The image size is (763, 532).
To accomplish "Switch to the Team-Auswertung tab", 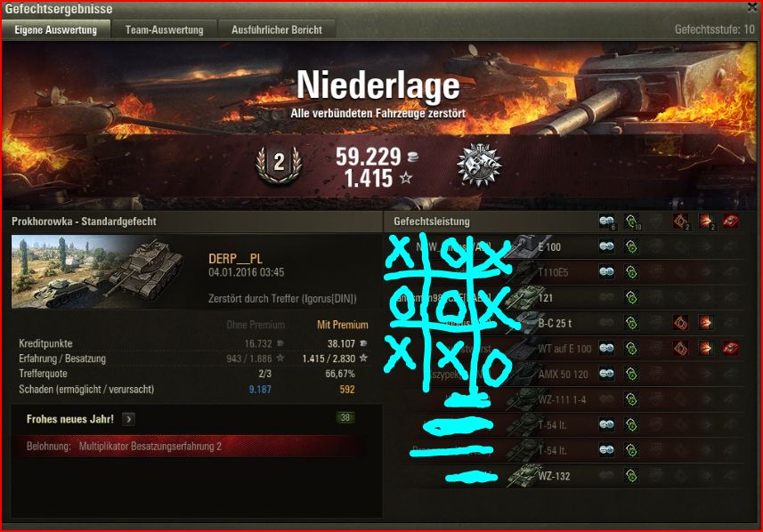I will point(165,29).
